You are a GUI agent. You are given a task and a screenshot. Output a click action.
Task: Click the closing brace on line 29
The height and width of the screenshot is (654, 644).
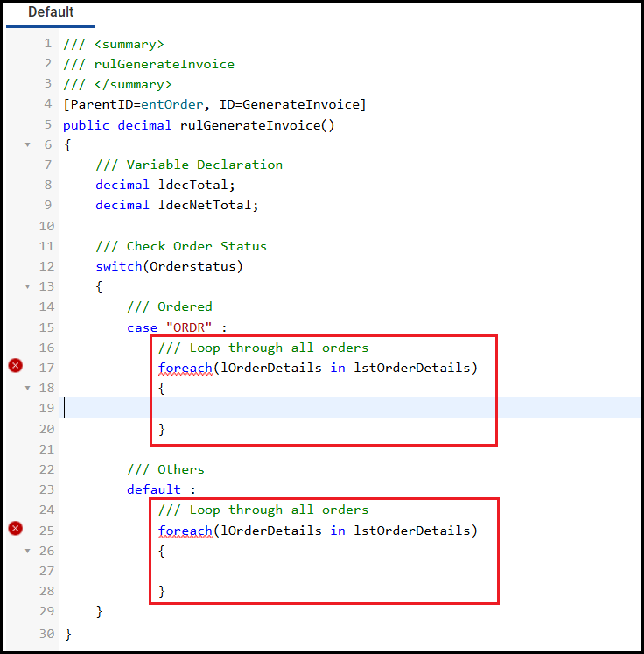point(99,612)
